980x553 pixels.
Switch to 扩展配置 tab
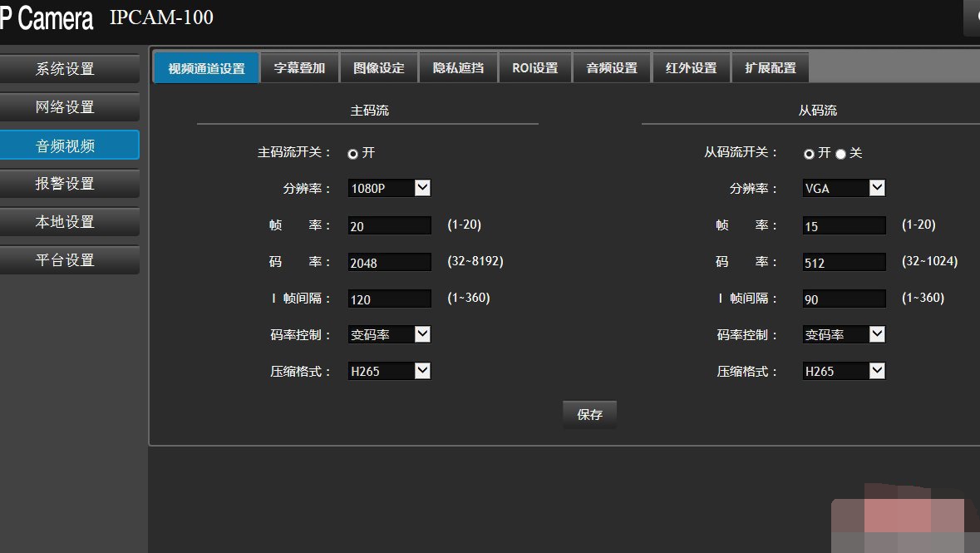pos(771,67)
